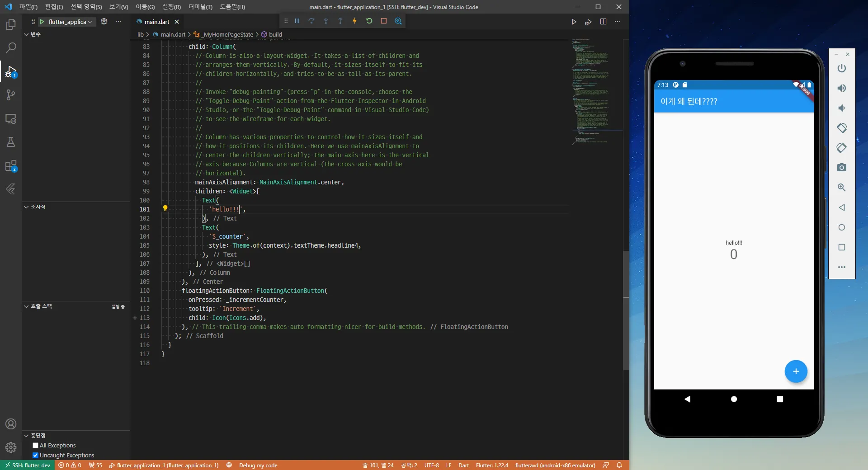The width and height of the screenshot is (868, 470).
Task: Tap the floating plus button in the app
Action: click(x=796, y=371)
